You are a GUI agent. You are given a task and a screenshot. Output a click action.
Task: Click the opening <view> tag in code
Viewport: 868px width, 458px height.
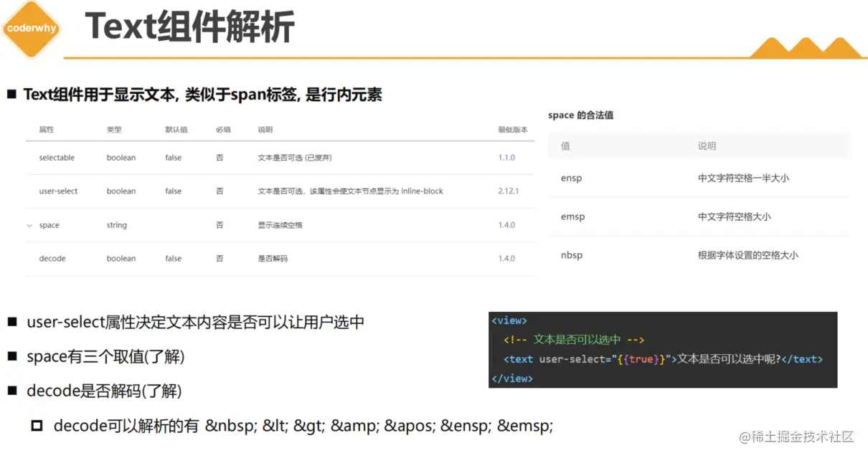click(x=509, y=320)
